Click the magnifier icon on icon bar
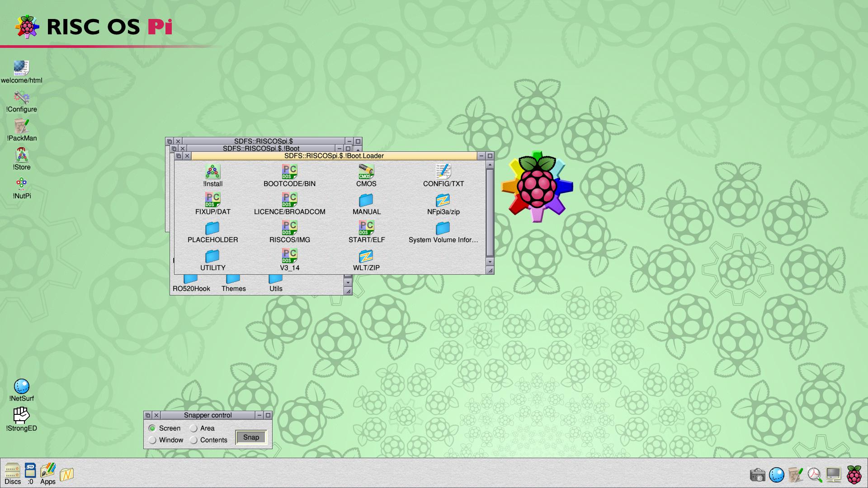The height and width of the screenshot is (488, 868). [x=815, y=474]
